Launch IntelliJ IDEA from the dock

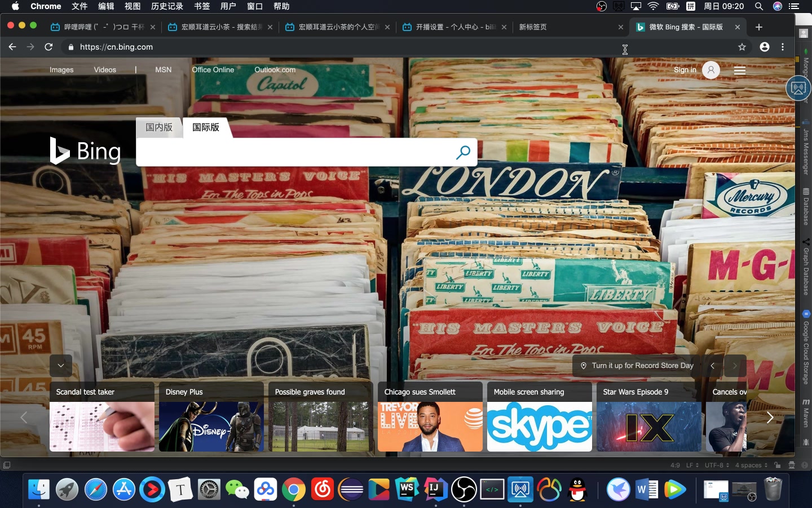[435, 489]
